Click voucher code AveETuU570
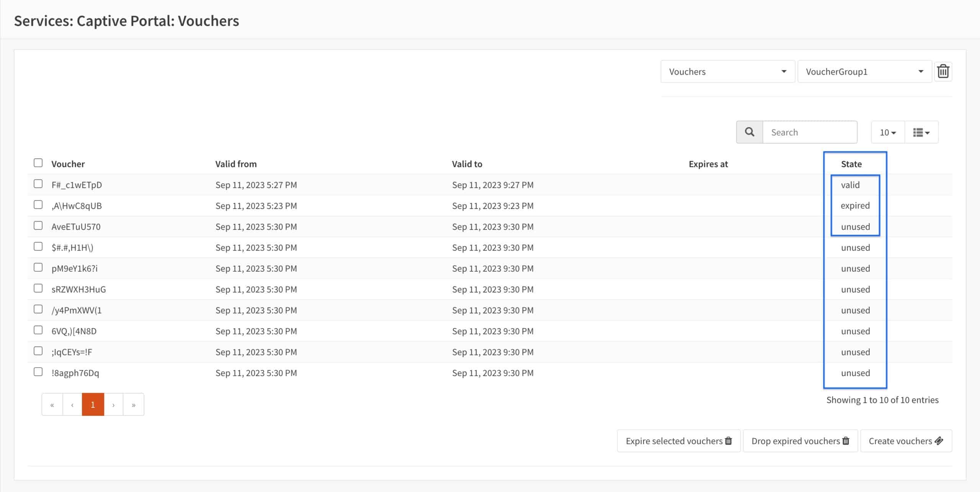The image size is (980, 492). coord(76,226)
